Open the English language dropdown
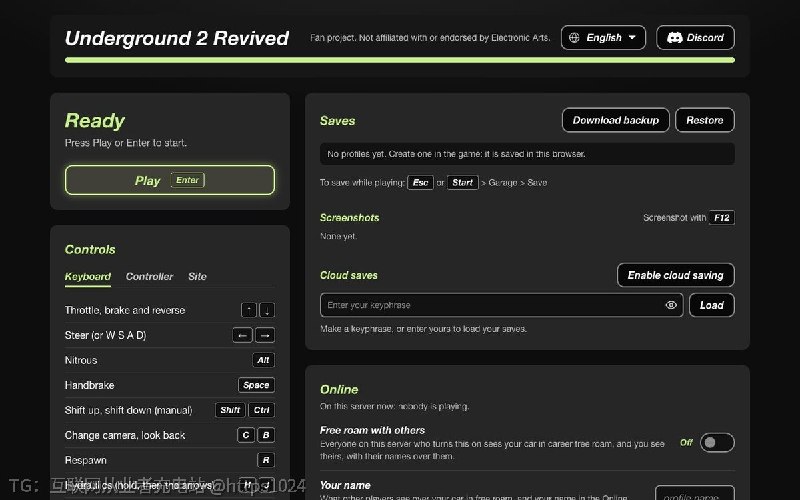800x500 pixels. click(x=603, y=38)
